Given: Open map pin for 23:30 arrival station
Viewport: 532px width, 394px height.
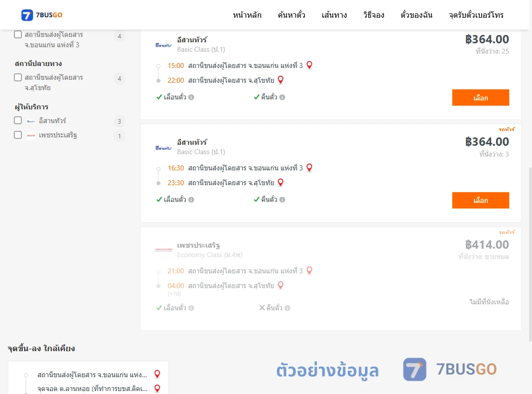Looking at the screenshot, I should pyautogui.click(x=281, y=183).
